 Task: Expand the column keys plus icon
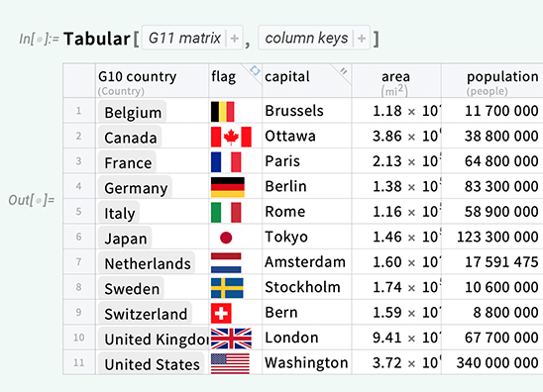click(x=362, y=38)
